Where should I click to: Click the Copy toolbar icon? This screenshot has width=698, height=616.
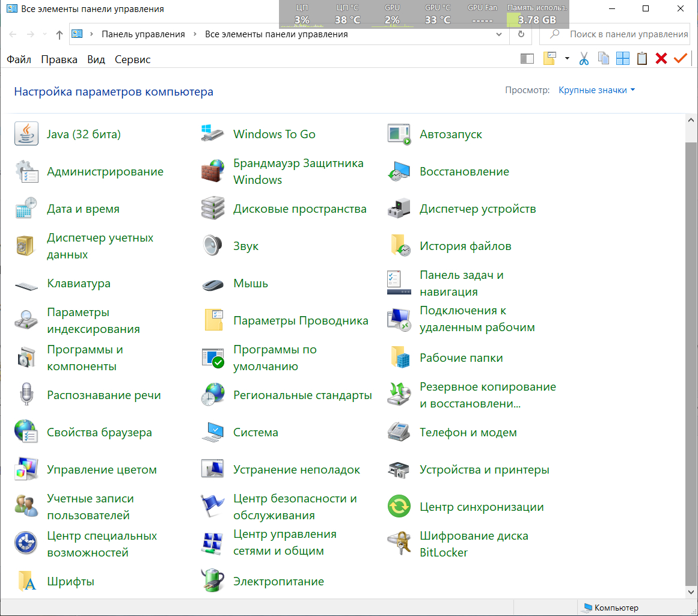coord(603,58)
